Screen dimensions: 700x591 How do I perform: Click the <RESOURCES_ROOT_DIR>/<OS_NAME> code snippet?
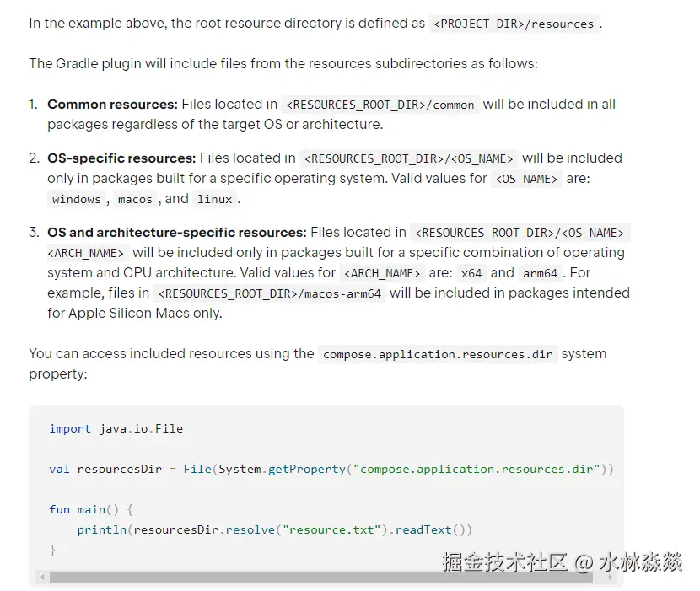[x=408, y=159]
